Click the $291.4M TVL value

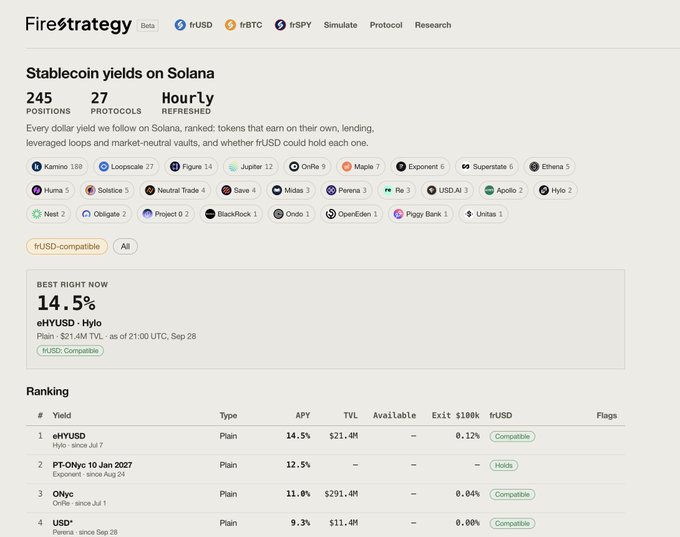(x=341, y=494)
